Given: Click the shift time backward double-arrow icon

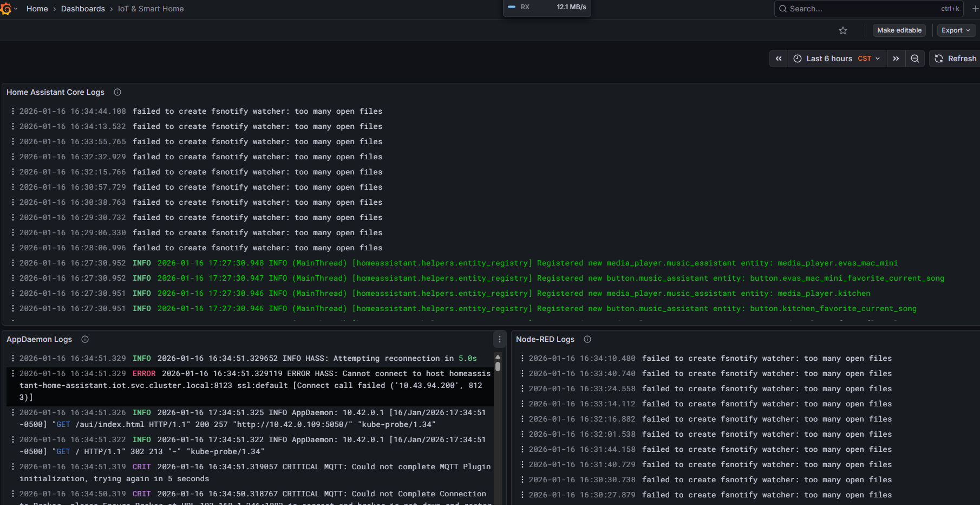Looking at the screenshot, I should [779, 58].
